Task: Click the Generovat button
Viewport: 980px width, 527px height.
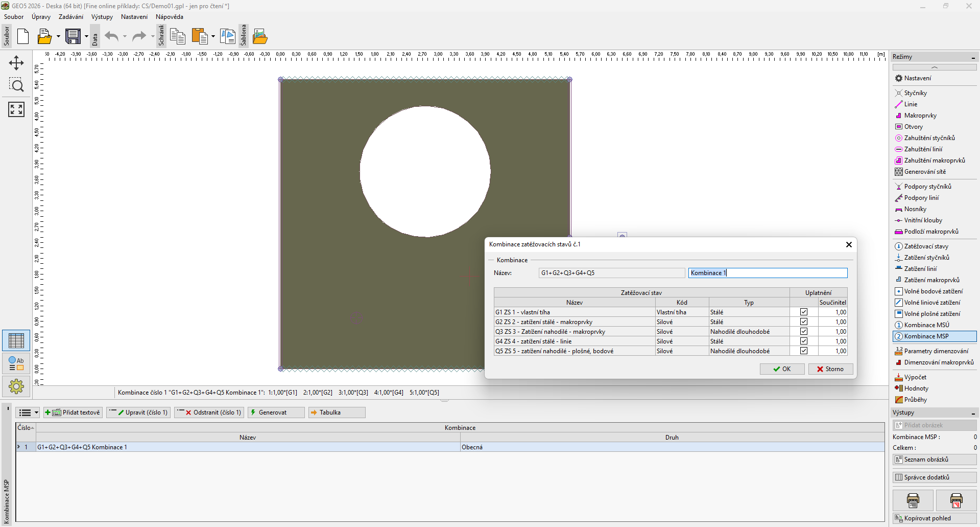Action: tap(276, 413)
